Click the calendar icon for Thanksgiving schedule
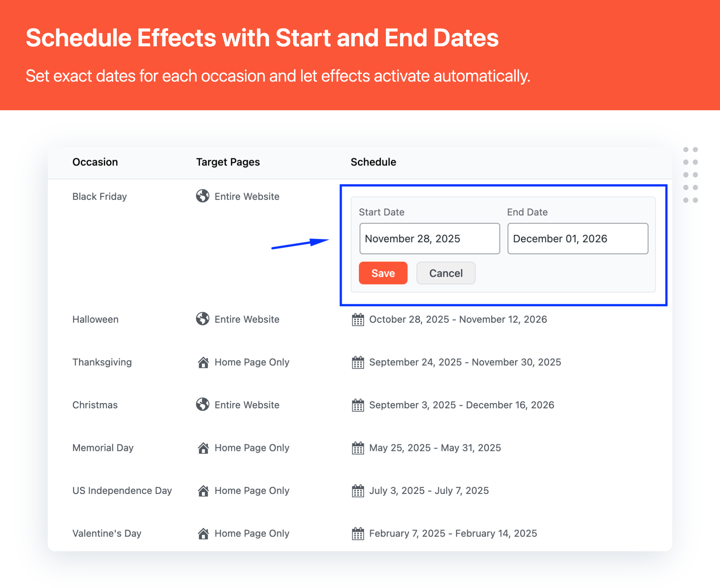This screenshot has height=588, width=720. [x=358, y=362]
